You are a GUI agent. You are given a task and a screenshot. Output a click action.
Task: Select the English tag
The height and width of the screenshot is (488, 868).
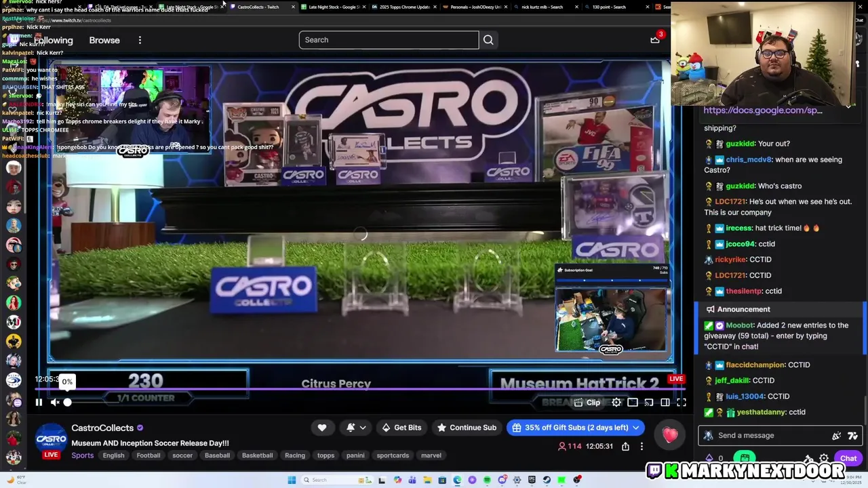pos(113,455)
